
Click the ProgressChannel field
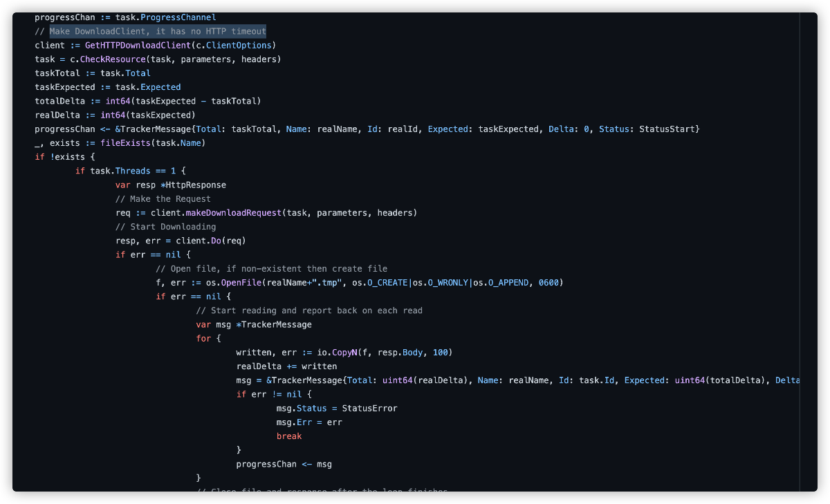[178, 17]
